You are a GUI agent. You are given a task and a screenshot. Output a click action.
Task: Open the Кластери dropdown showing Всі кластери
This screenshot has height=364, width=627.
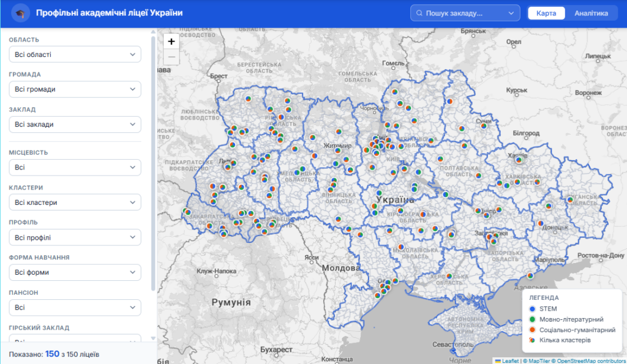[x=75, y=202]
